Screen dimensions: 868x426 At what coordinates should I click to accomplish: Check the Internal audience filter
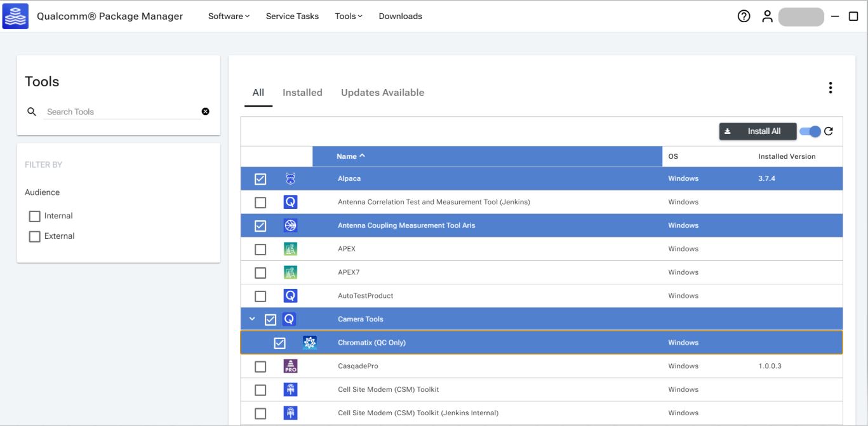[x=35, y=216]
